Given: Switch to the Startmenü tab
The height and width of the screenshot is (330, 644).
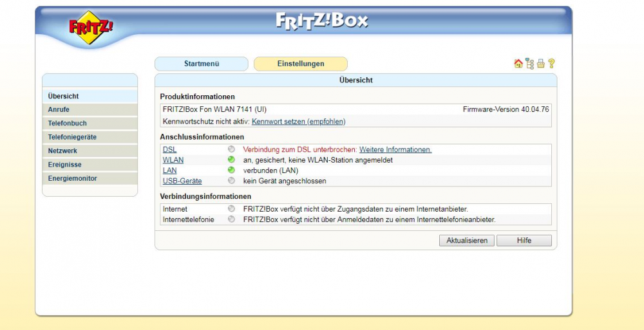Looking at the screenshot, I should pos(202,64).
